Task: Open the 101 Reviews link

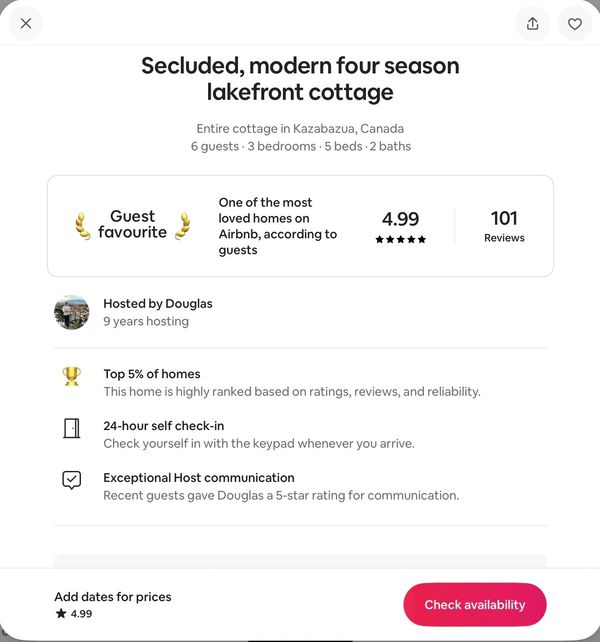Action: [504, 226]
